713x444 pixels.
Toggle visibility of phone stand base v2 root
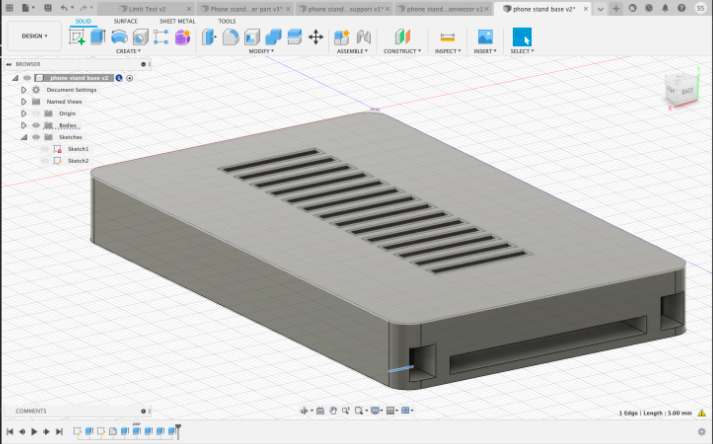pyautogui.click(x=27, y=78)
